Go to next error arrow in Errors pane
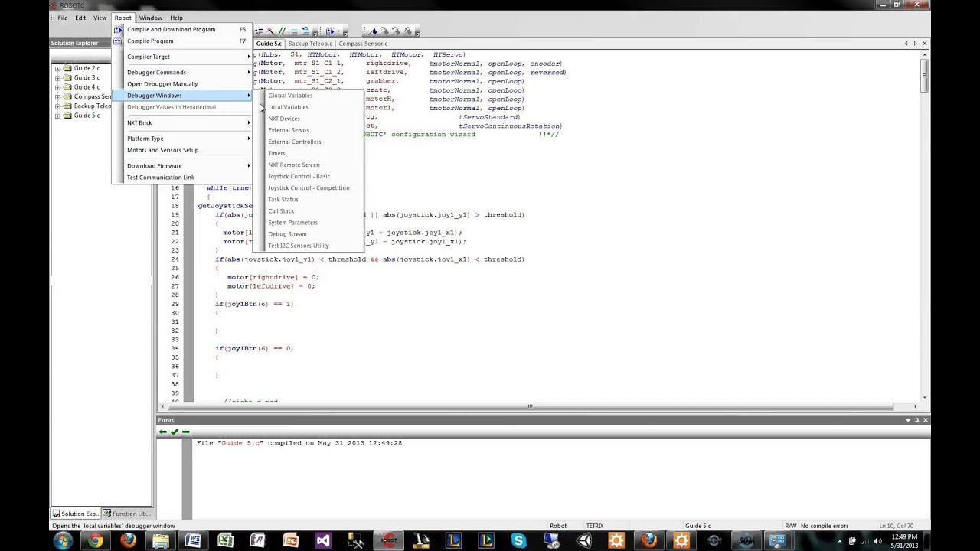 point(185,432)
